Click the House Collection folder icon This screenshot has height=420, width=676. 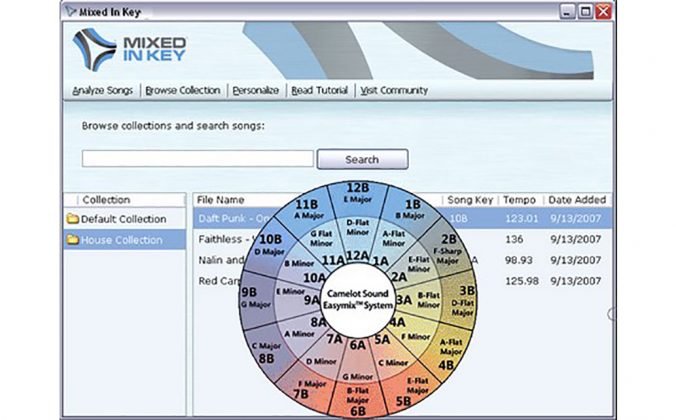(x=72, y=239)
